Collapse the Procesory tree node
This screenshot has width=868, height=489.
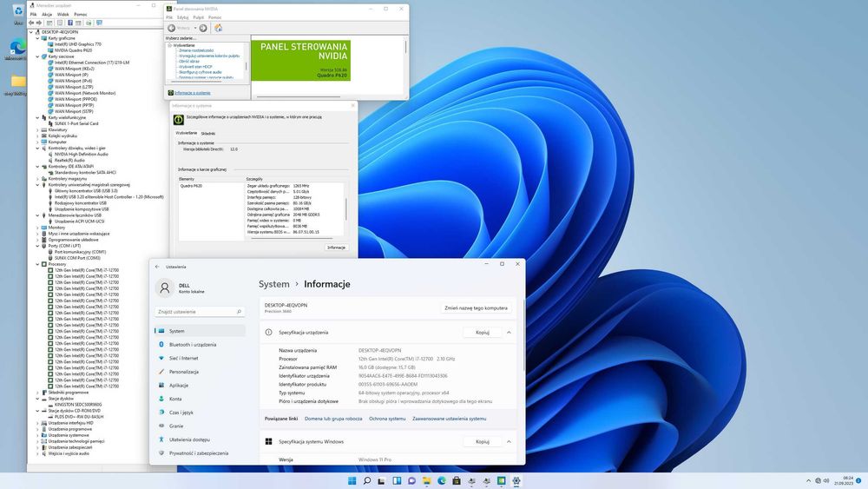pos(37,264)
